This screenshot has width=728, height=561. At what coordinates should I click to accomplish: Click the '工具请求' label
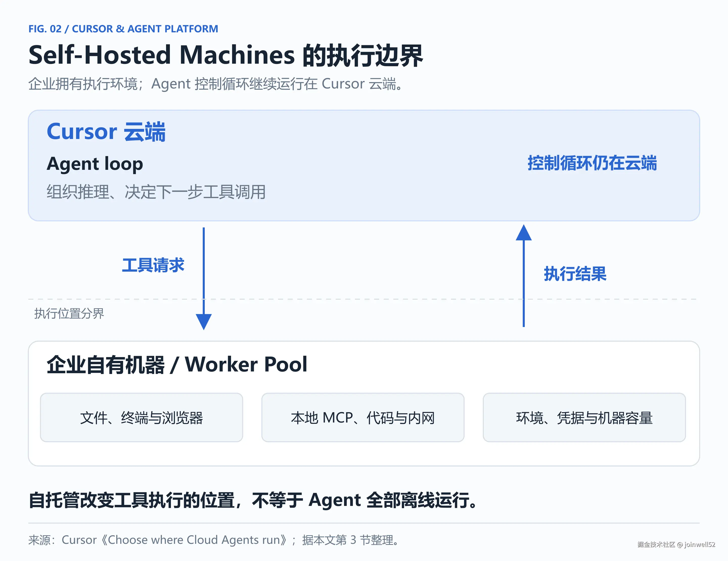[x=153, y=265]
